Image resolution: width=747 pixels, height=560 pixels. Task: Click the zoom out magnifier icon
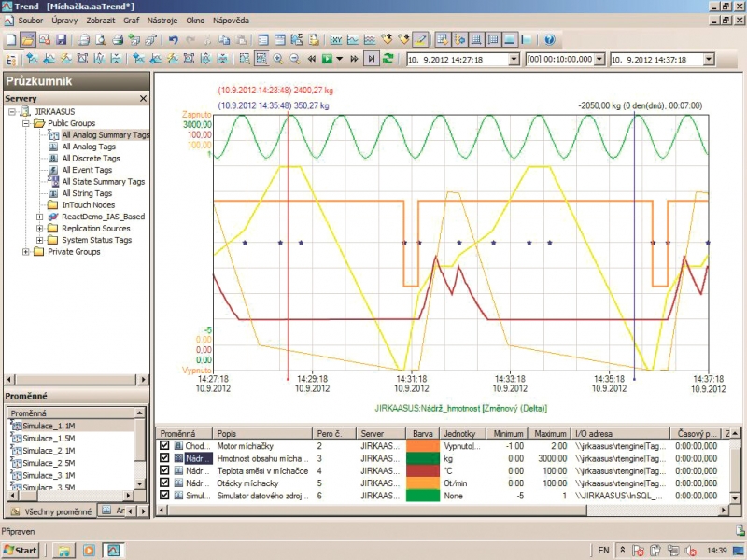click(294, 59)
